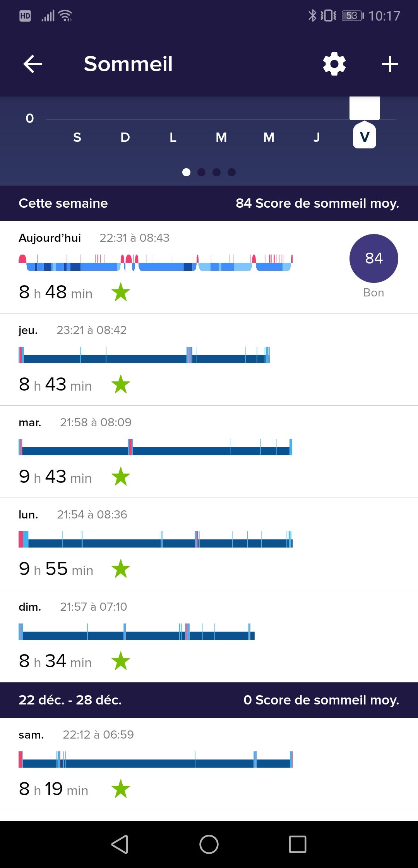Tap today's sleep stages graph
This screenshot has width=418, height=868.
tap(155, 263)
